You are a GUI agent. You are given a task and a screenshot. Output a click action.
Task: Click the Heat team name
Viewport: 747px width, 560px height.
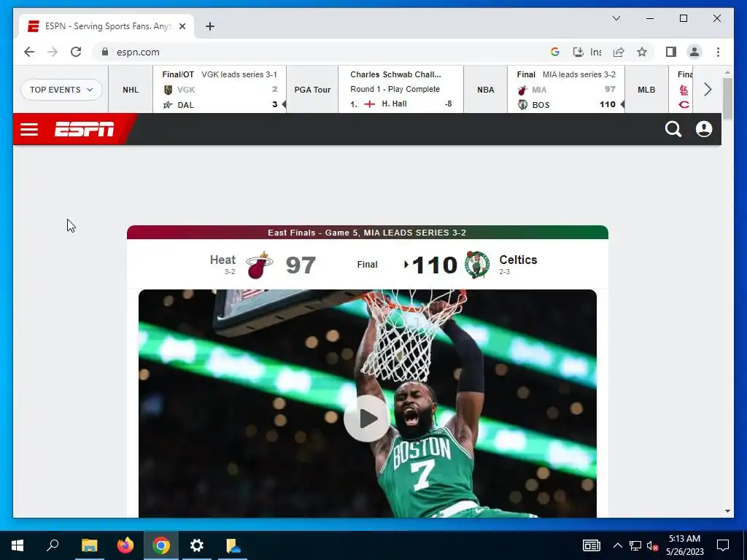[222, 260]
